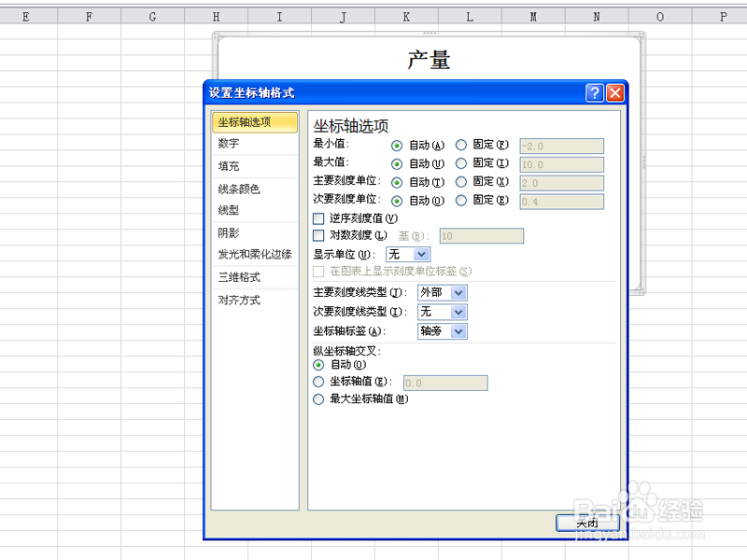
Task: Select column header F
Action: pyautogui.click(x=89, y=17)
